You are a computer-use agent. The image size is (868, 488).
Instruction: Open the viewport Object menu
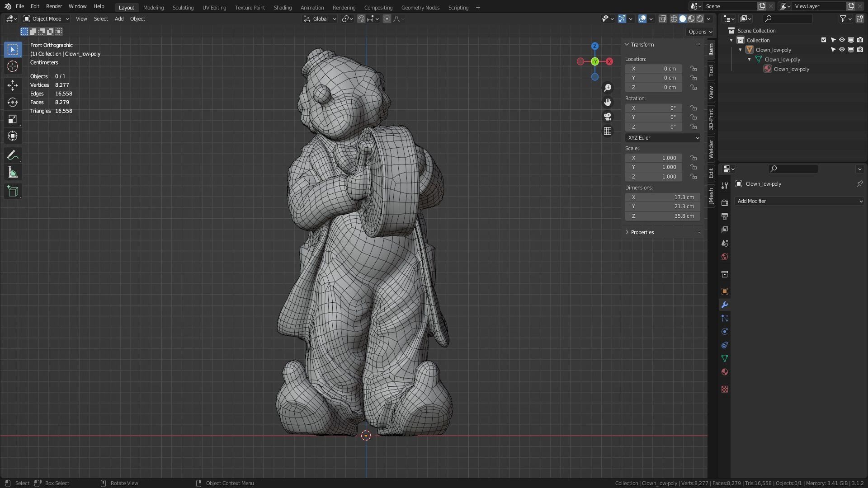(137, 19)
